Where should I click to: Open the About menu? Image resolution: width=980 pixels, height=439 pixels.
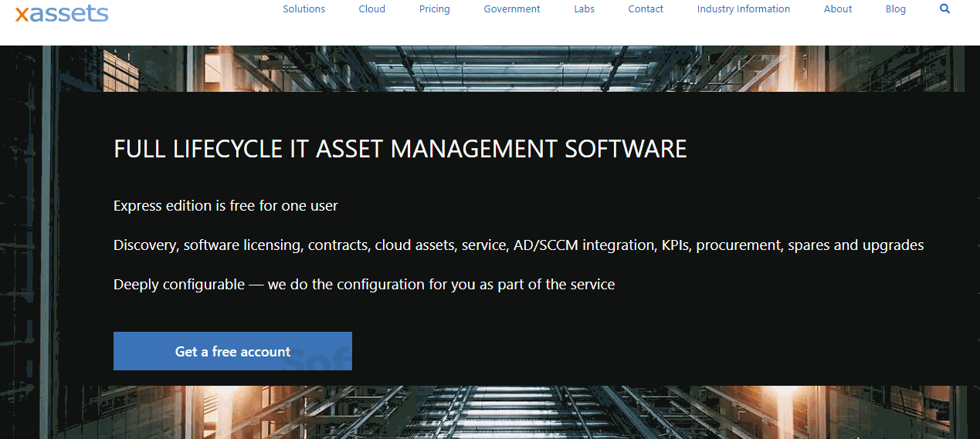pos(837,9)
